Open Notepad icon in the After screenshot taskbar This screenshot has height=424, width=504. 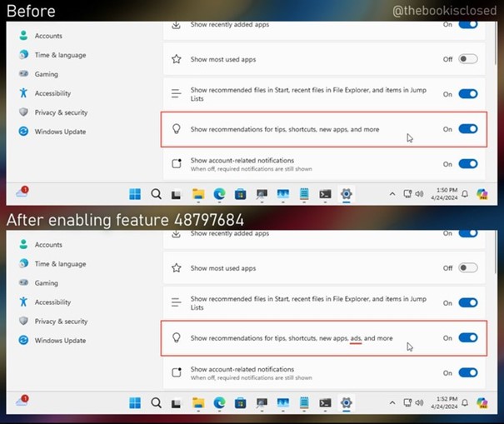pos(304,403)
